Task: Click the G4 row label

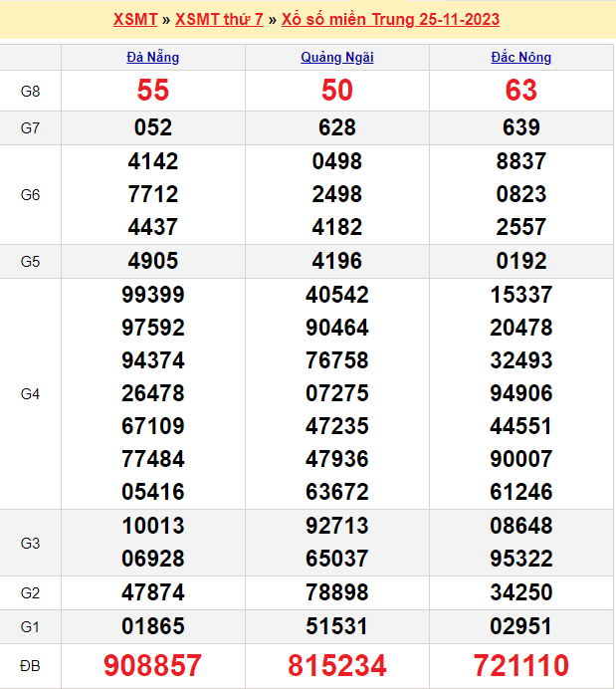Action: coord(30,393)
